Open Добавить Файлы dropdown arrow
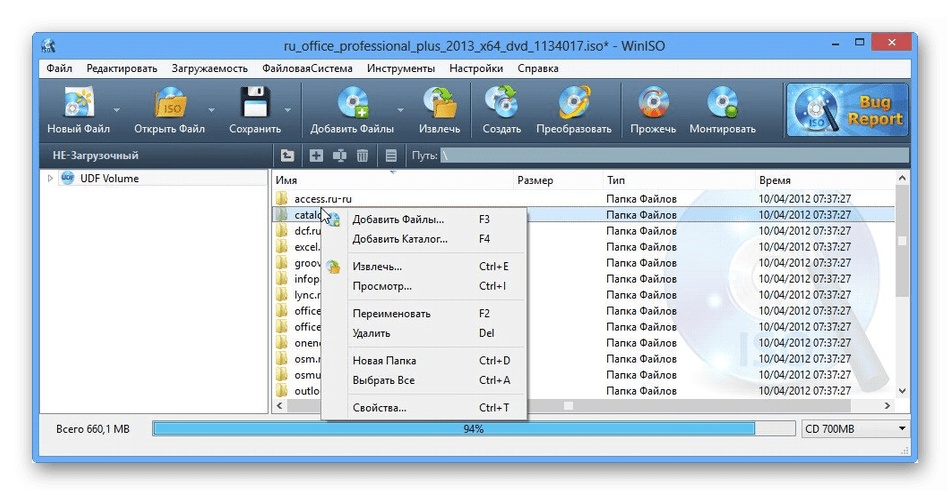The height and width of the screenshot is (495, 950). (x=400, y=110)
